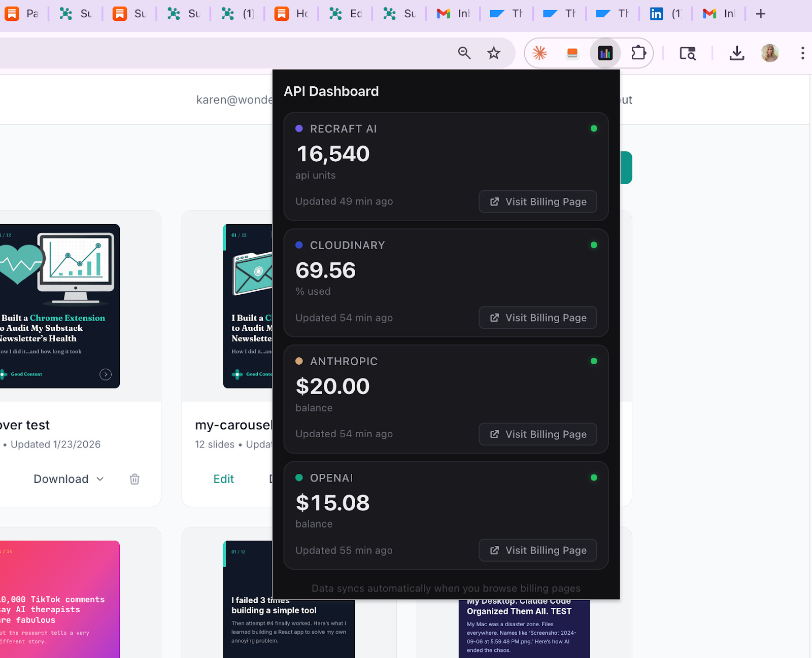Click the tab search icon in toolbar
Screen dimensions: 812x658
pos(688,53)
